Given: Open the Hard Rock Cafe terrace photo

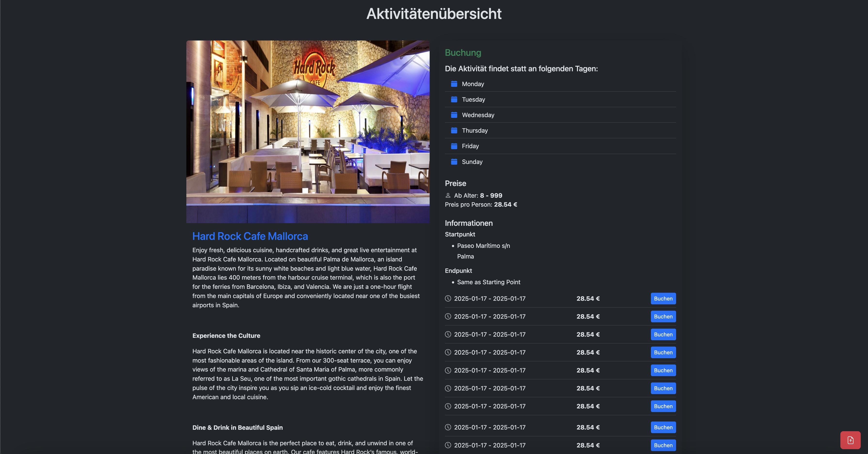Looking at the screenshot, I should tap(308, 131).
